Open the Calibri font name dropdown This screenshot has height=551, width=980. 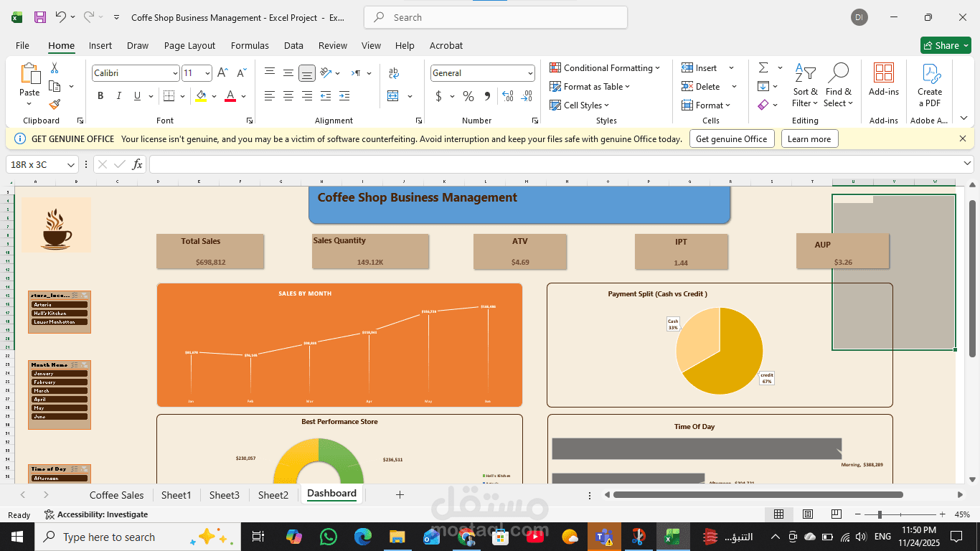175,73
